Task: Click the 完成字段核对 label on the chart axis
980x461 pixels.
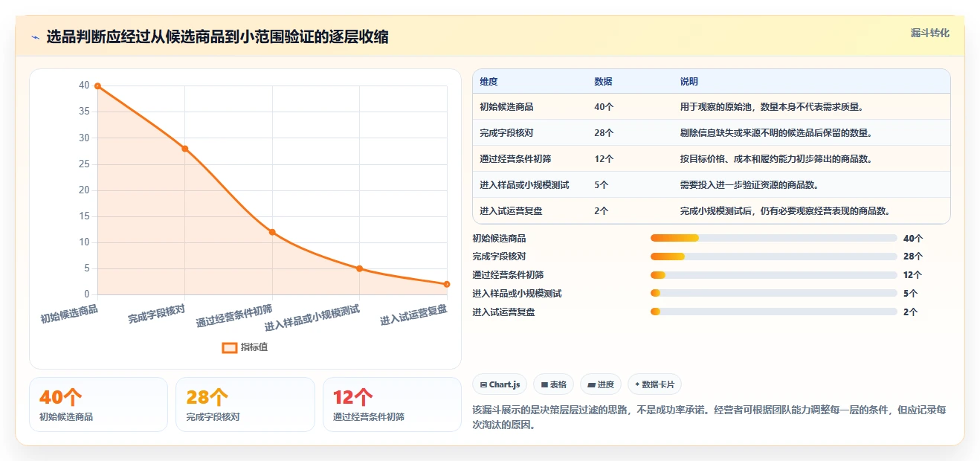Action: 156,314
